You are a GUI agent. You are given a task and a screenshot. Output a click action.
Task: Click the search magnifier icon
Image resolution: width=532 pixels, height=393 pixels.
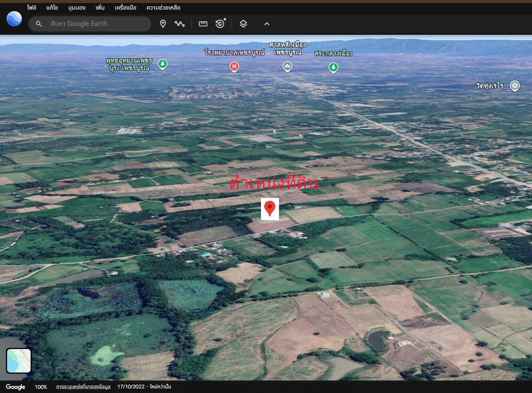39,24
